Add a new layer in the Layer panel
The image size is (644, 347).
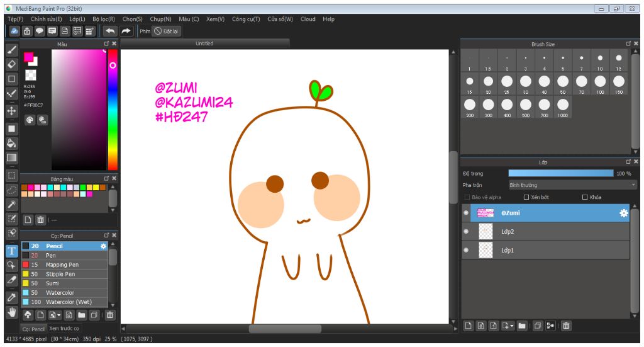[468, 326]
